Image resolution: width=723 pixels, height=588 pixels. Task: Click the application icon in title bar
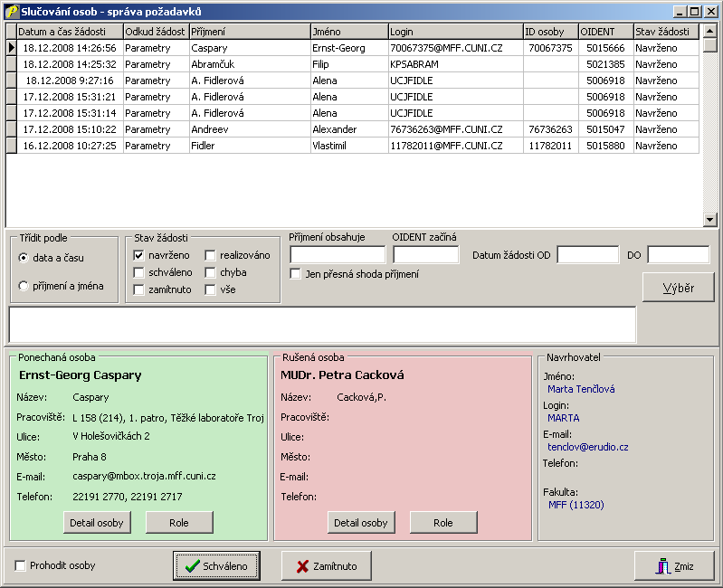[11, 12]
